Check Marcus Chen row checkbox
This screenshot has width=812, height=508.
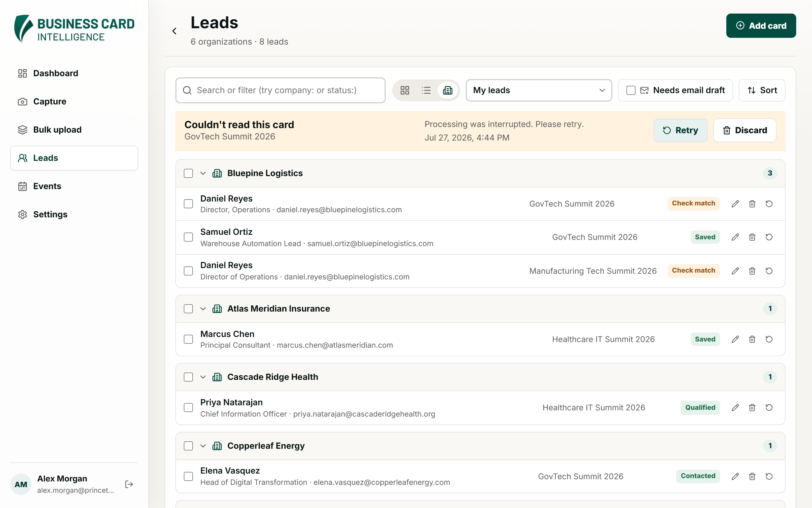[x=188, y=339]
